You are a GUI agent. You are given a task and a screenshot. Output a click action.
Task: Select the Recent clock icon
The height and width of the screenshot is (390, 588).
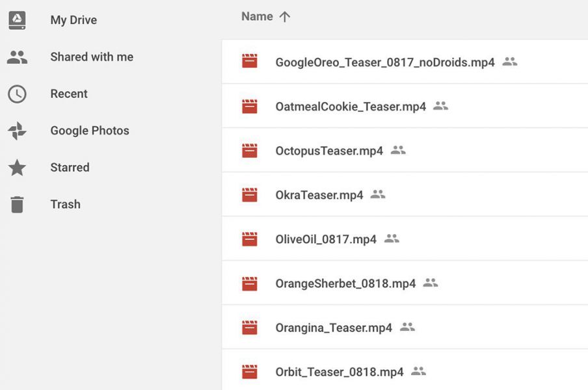click(x=18, y=94)
